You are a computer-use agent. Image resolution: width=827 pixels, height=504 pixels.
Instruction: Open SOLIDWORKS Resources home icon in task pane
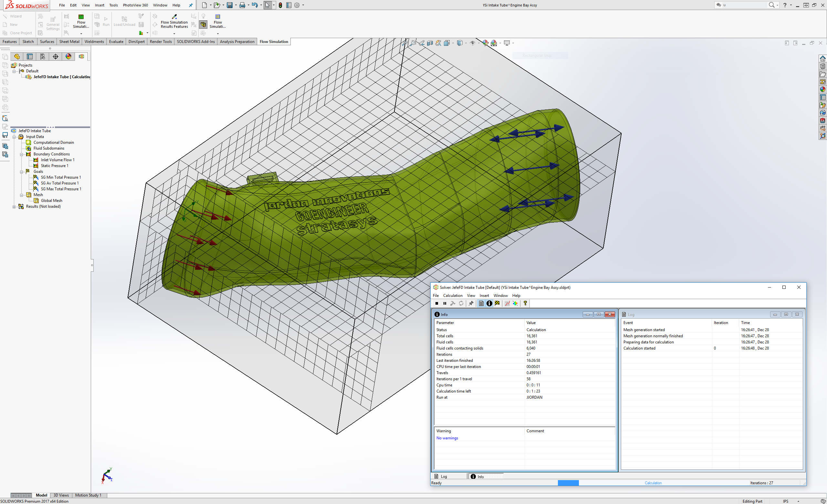pos(822,58)
